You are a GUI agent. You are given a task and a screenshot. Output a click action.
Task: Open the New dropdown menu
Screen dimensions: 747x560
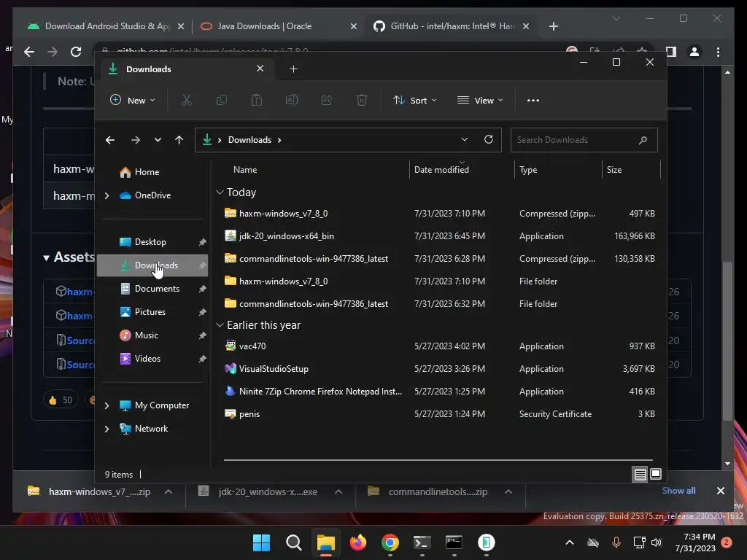coord(133,101)
